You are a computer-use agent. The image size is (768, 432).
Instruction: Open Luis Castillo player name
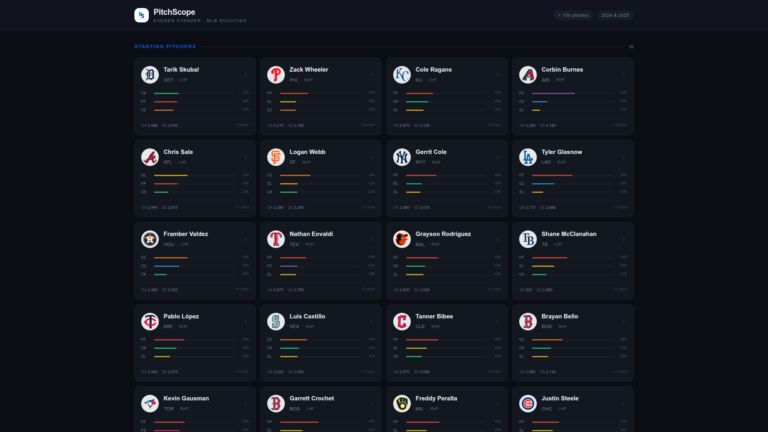[307, 316]
